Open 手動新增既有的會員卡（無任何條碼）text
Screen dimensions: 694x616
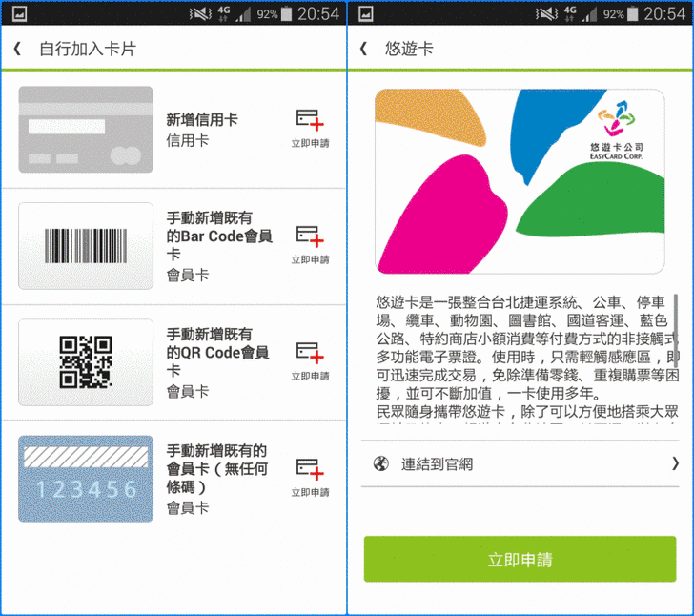pyautogui.click(x=217, y=469)
